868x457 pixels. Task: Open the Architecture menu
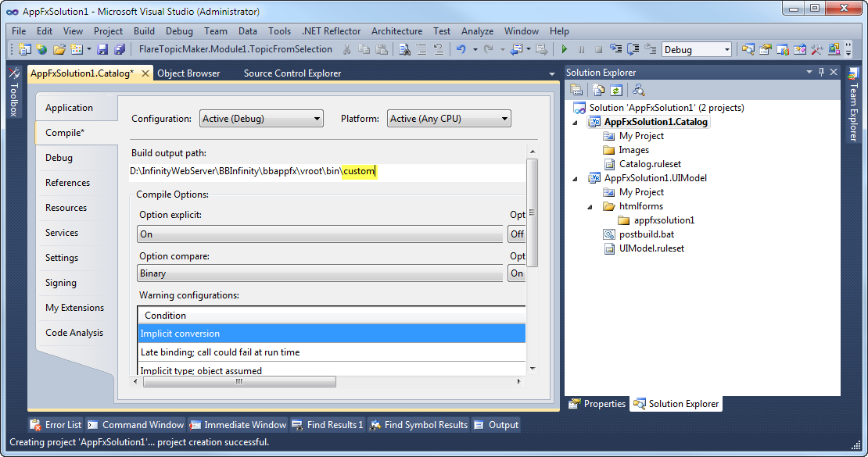click(x=397, y=31)
